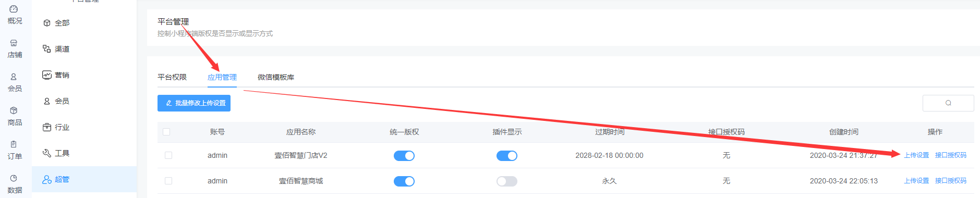Toggle 统一版权 for 壹佰智慧门店V2
Viewport: 980px width, 198px height.
[404, 156]
